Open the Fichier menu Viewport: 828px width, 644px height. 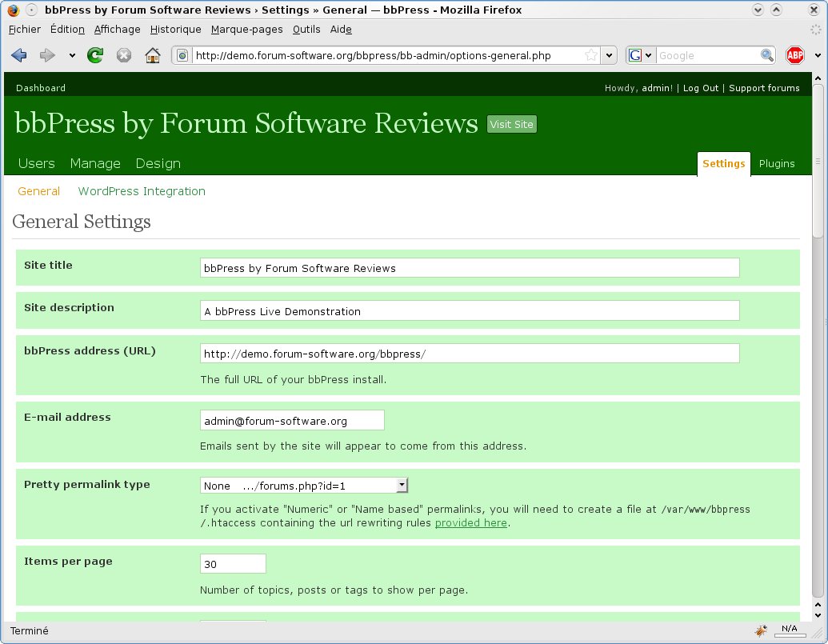25,30
